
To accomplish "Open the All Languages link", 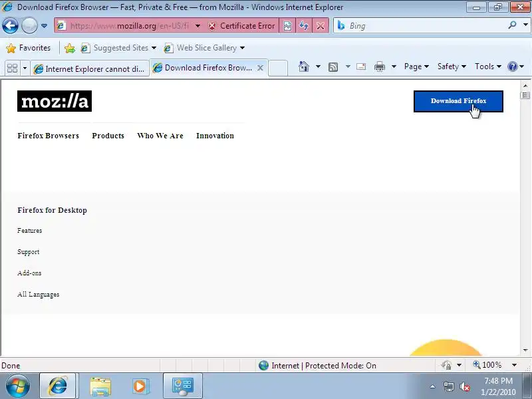I will (39, 295).
